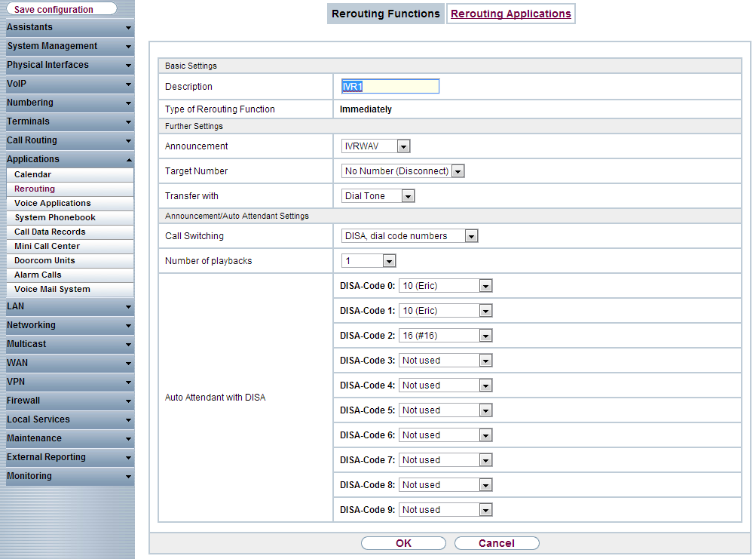
Task: Open the DISA-Code 3 dropdown
Action: coord(445,361)
